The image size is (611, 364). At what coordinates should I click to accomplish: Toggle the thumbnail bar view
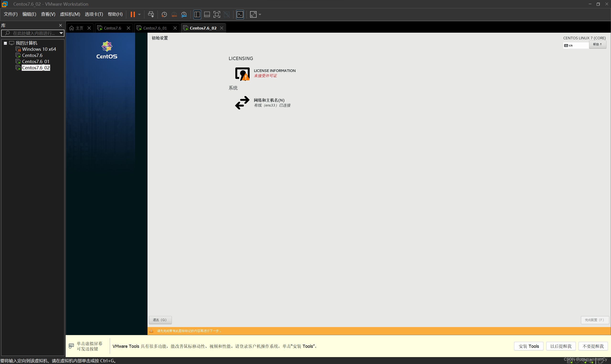tap(207, 15)
